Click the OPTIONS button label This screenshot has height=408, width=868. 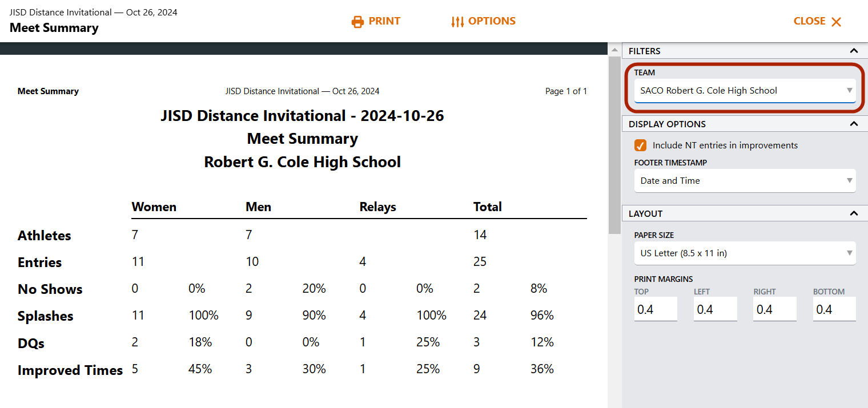[x=492, y=21]
